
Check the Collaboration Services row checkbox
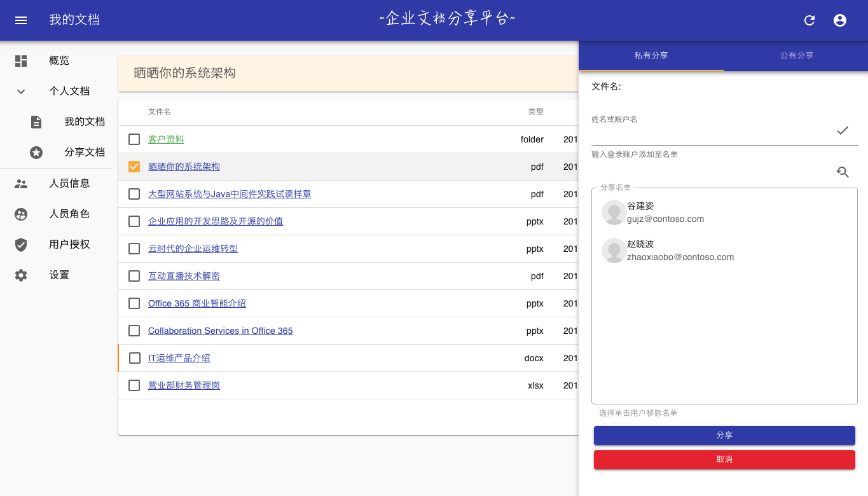134,331
